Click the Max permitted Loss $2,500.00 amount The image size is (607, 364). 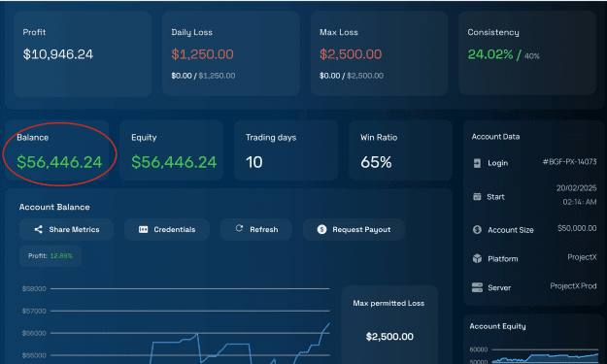(x=389, y=337)
